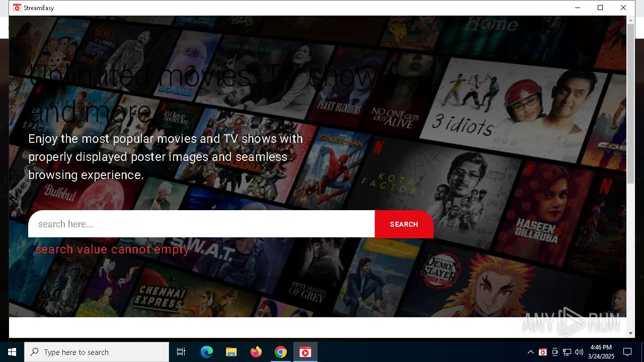Open the notification center icon
The image size is (644, 362).
point(627,352)
